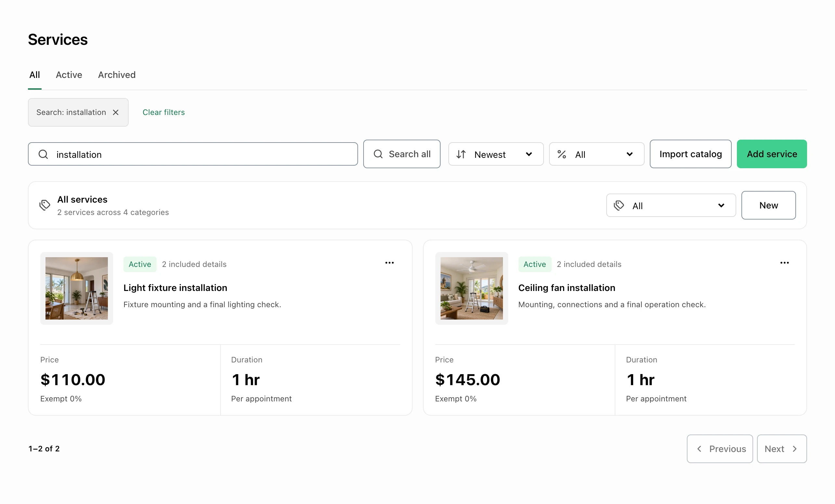Open the Light fixture installation title
Viewport: 835px width, 504px height.
[175, 288]
